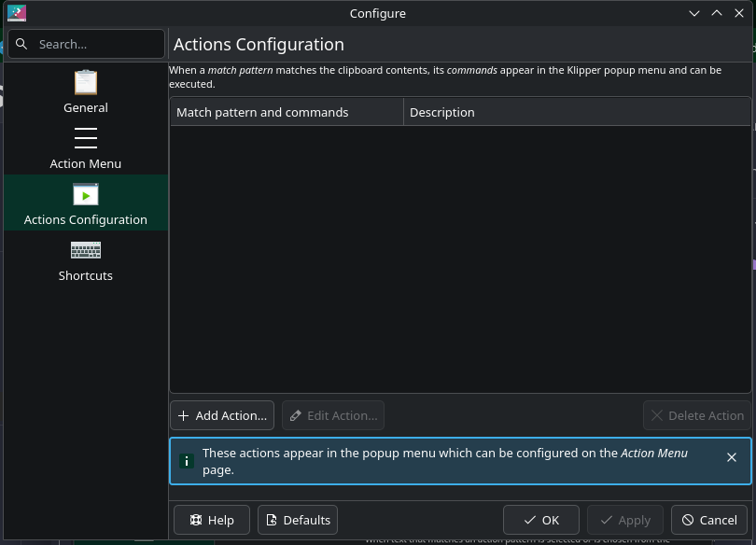The height and width of the screenshot is (545, 756).
Task: Click the Actions Configuration sidebar icon
Action: (86, 195)
